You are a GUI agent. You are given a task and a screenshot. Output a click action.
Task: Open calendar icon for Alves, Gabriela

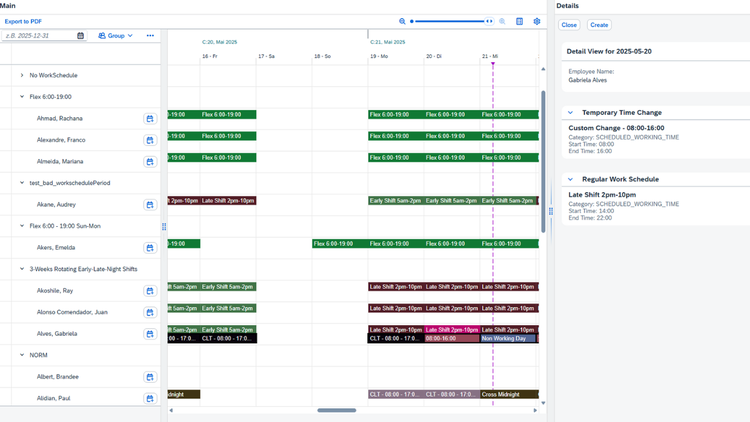[x=150, y=334]
